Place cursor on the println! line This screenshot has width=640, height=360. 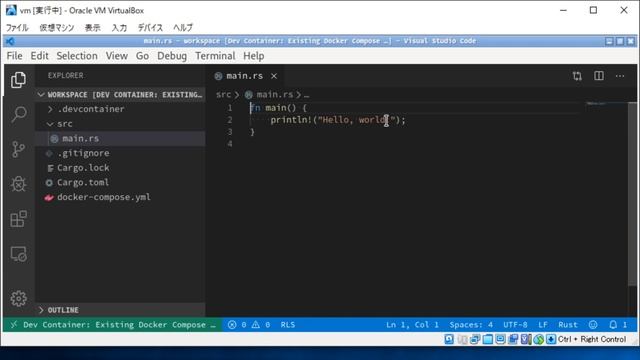(338, 120)
